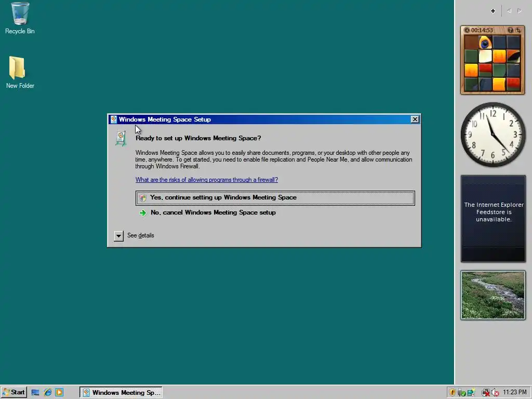This screenshot has height=399, width=532.
Task: Click the UAC shield icon beside Yes, continue
Action: [x=143, y=198]
